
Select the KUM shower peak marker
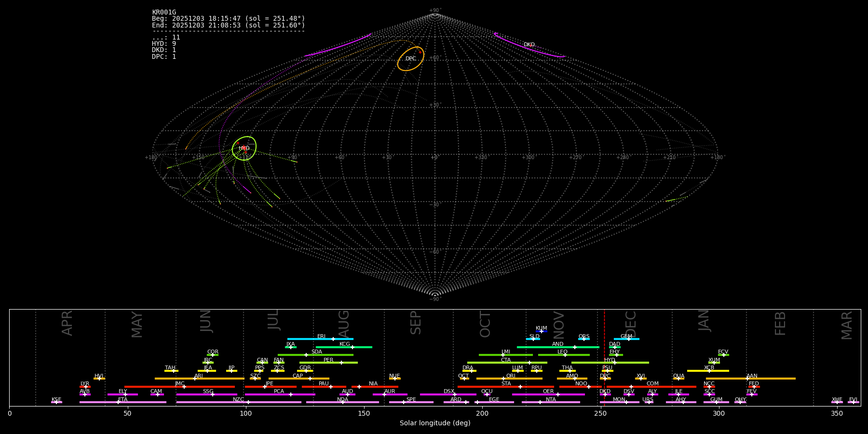pos(541,331)
